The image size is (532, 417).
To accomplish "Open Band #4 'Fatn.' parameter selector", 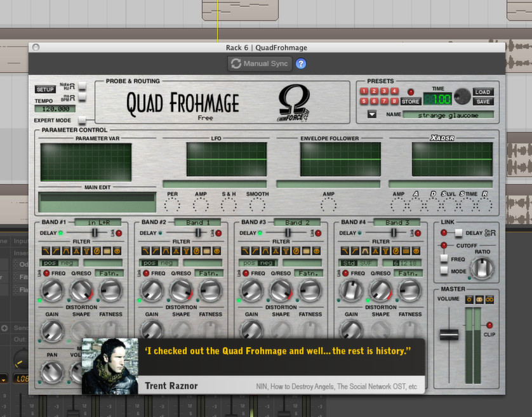I will coord(408,273).
